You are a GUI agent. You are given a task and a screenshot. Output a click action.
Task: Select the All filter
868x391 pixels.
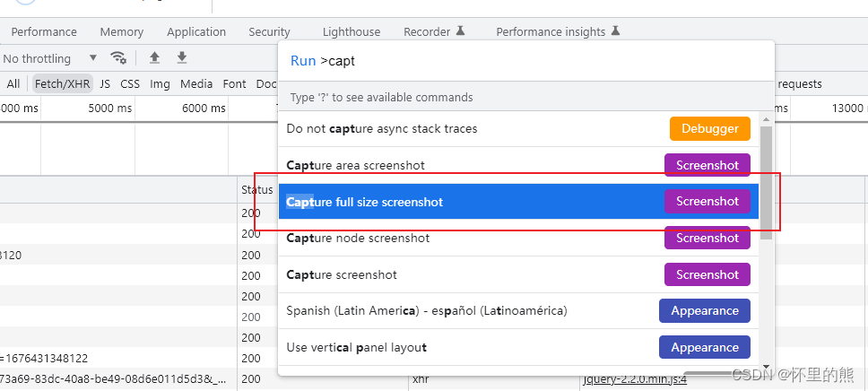[13, 83]
